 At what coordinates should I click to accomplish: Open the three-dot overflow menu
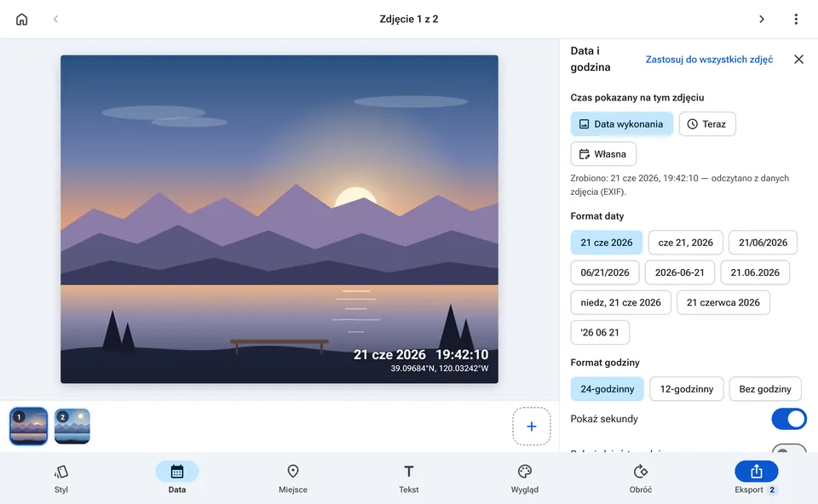tap(796, 20)
